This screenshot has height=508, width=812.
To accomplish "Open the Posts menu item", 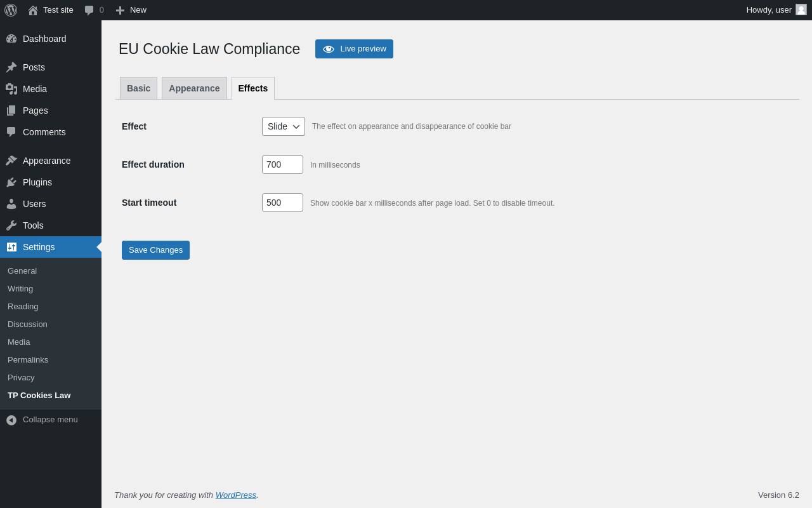I will click(x=51, y=67).
